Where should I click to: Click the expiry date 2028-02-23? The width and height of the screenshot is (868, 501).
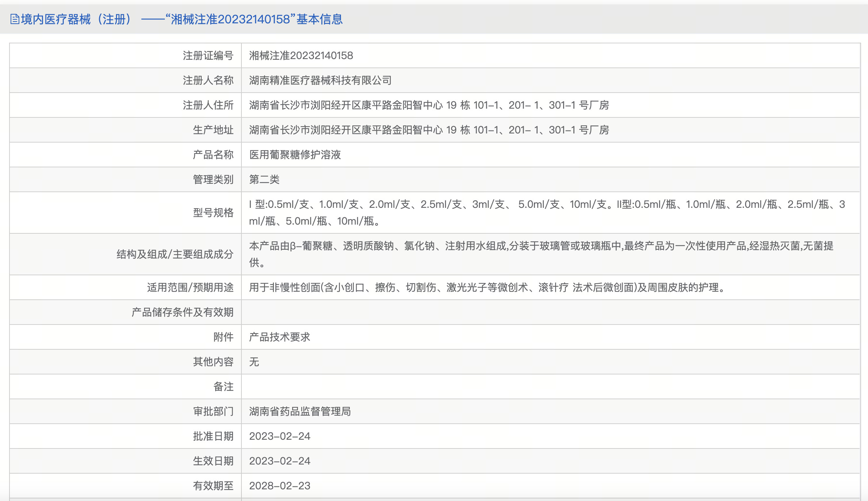pyautogui.click(x=279, y=486)
